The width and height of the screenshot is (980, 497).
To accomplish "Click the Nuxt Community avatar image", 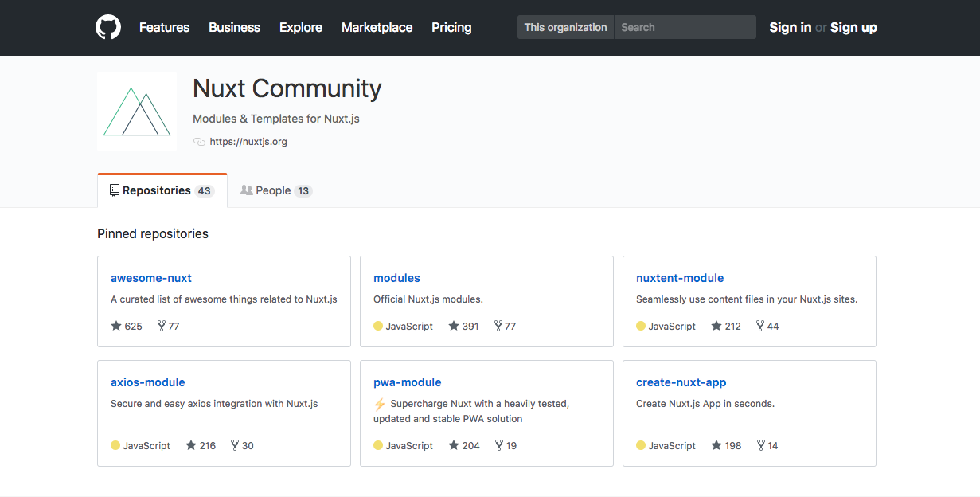I will coord(137,112).
